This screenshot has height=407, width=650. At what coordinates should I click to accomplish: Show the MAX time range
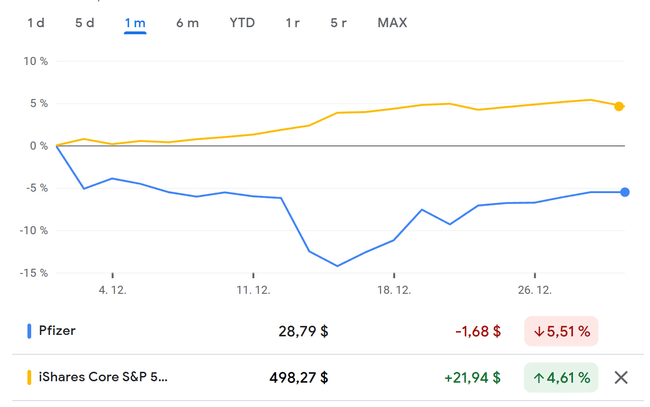pos(392,23)
